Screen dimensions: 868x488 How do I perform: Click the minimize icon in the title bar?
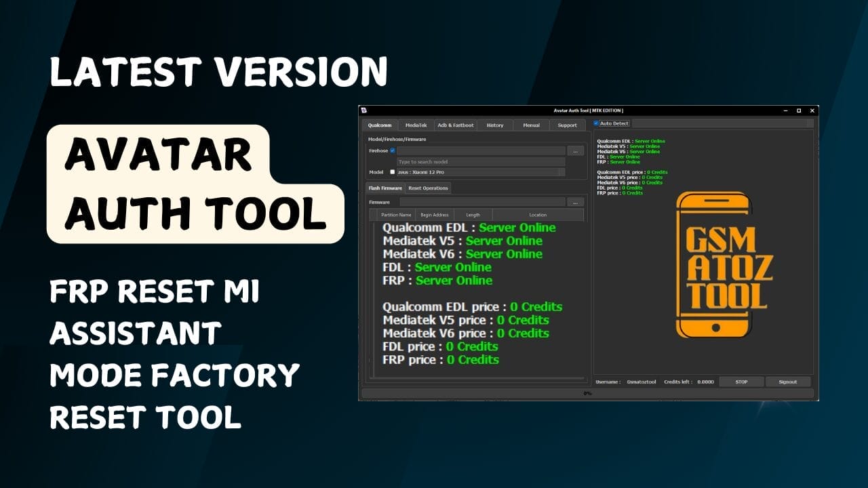[x=785, y=110]
